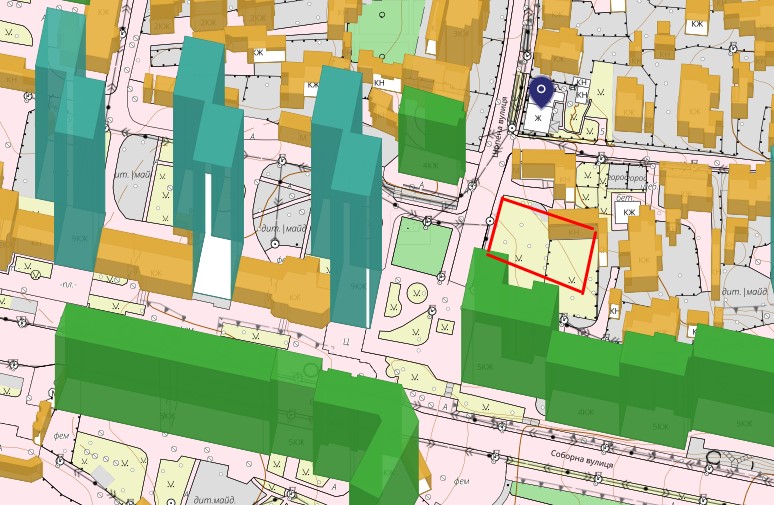Click the гараж plots beside the бет label
774x505 pixels.
point(627,177)
